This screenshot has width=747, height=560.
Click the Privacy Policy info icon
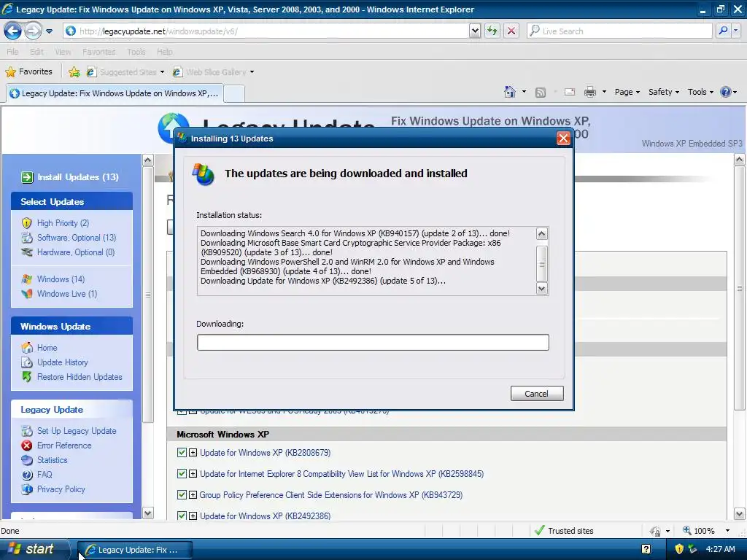pyautogui.click(x=27, y=489)
